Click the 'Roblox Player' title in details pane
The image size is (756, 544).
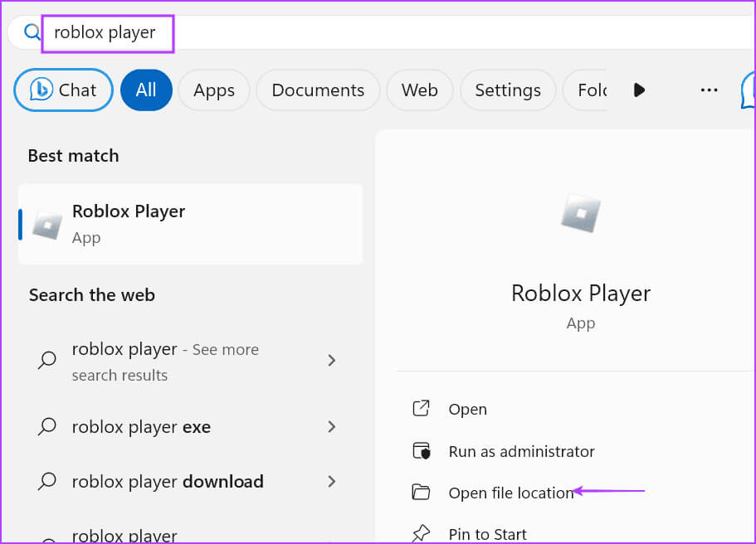[x=581, y=294]
